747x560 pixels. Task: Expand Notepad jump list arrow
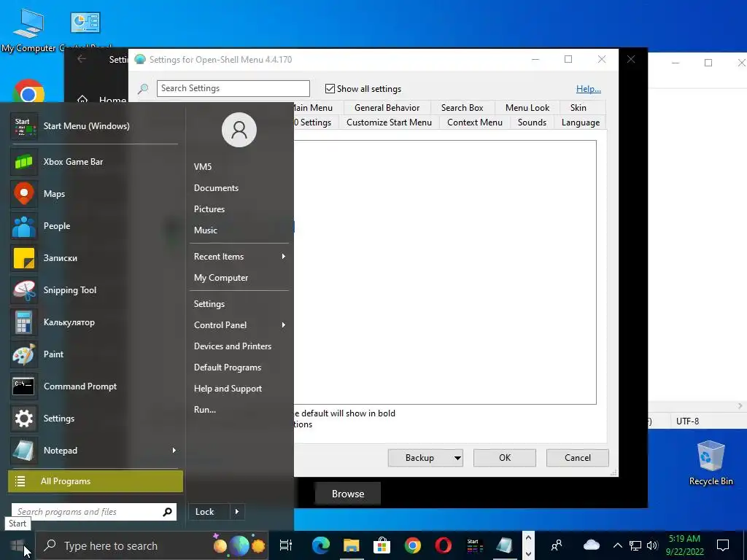pos(174,451)
